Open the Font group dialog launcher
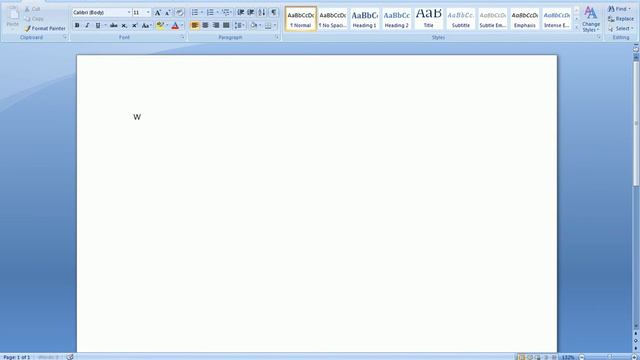The height and width of the screenshot is (360, 640). (182, 37)
